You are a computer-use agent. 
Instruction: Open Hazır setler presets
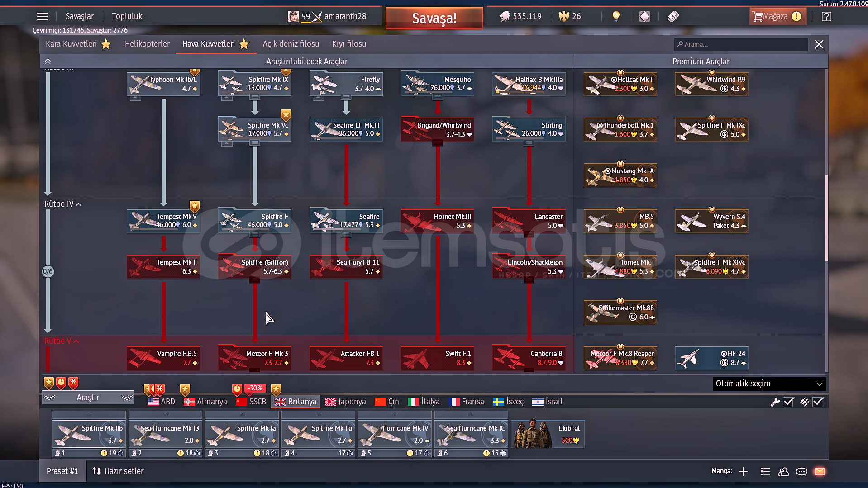[118, 471]
